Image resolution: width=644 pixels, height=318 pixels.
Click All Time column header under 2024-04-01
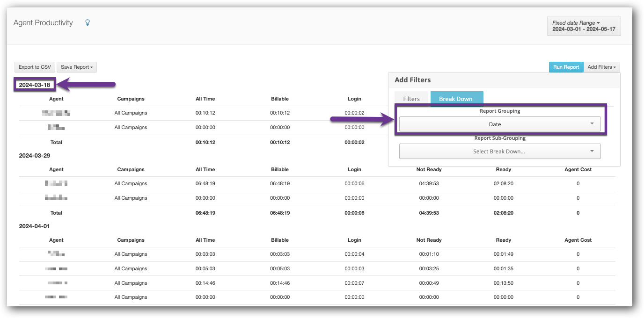[205, 240]
